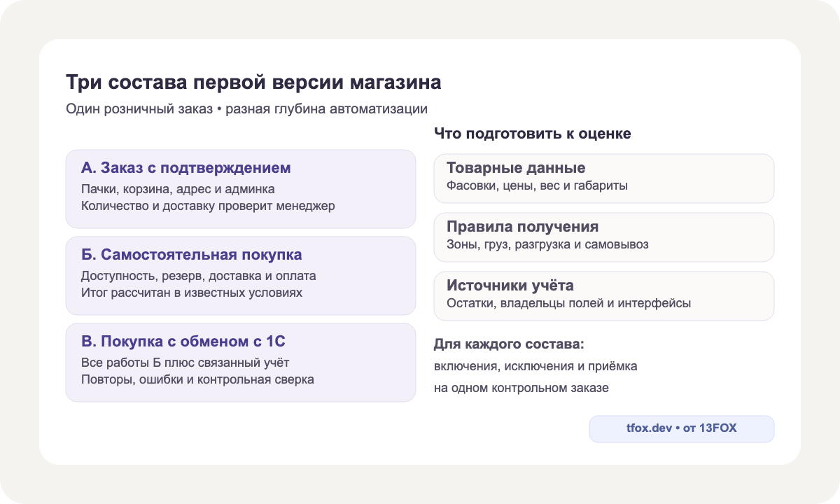Viewport: 840px width, 504px height.
Task: Click line 'Итог рассчитан в известных условиях'
Action: point(192,293)
